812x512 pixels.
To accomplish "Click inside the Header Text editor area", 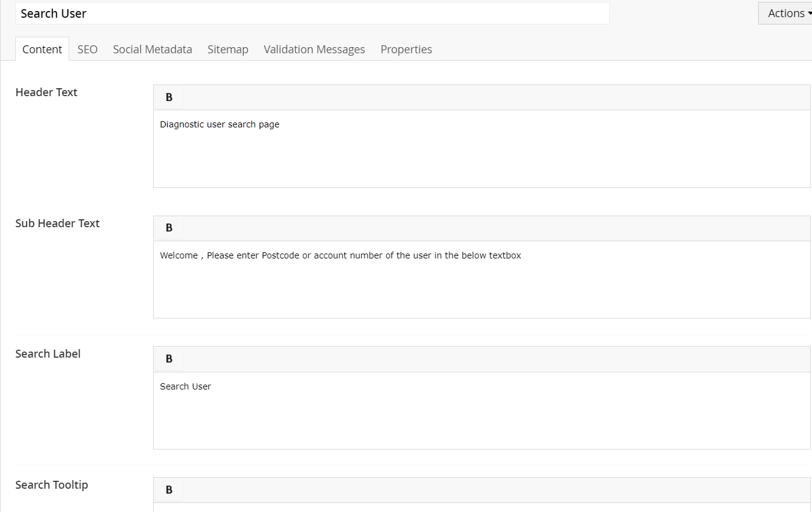I will (x=481, y=149).
